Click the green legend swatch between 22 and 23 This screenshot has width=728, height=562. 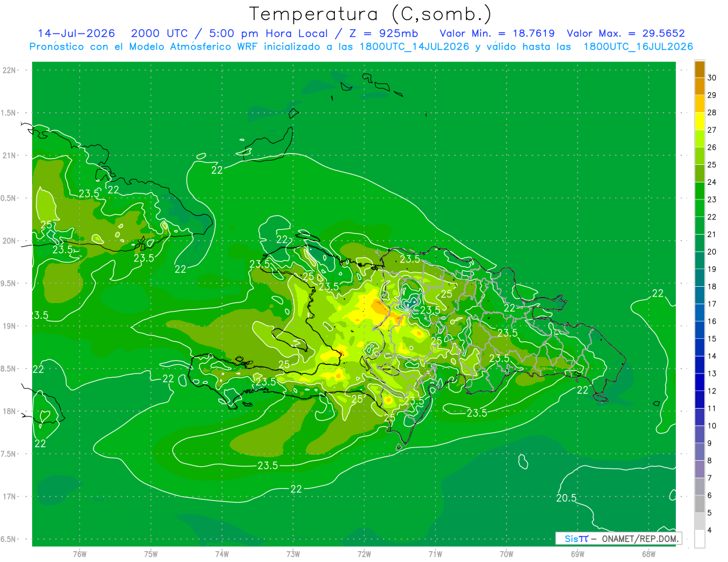699,209
